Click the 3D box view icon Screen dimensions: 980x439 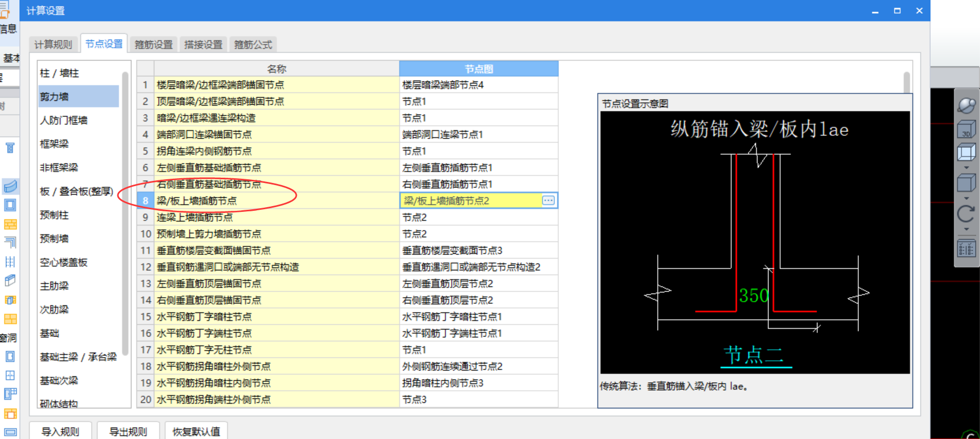[x=966, y=129]
